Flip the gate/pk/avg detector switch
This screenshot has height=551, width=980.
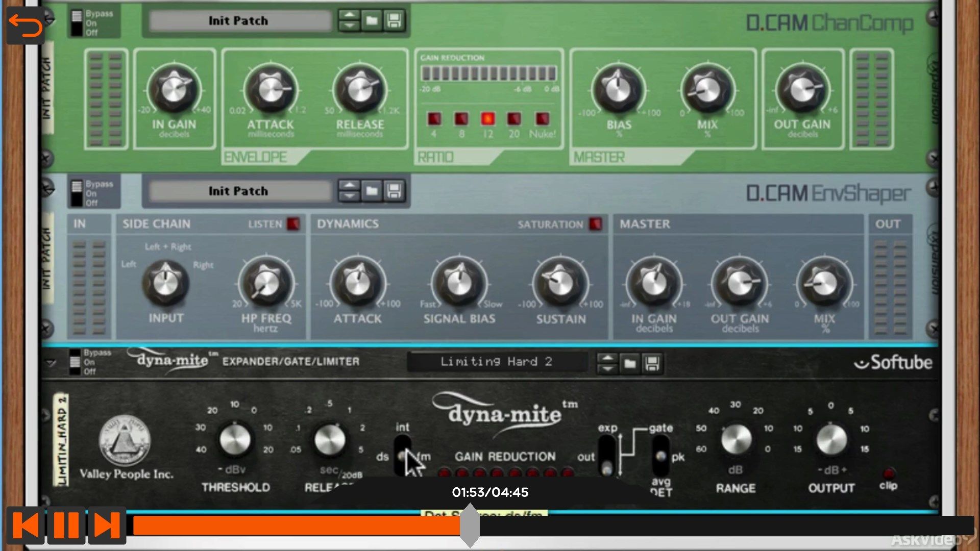(660, 456)
